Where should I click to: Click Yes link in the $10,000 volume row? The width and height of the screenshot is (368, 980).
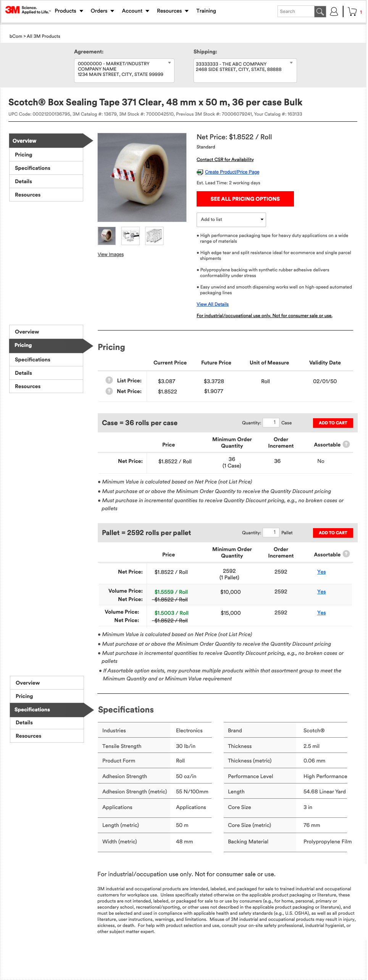(321, 592)
